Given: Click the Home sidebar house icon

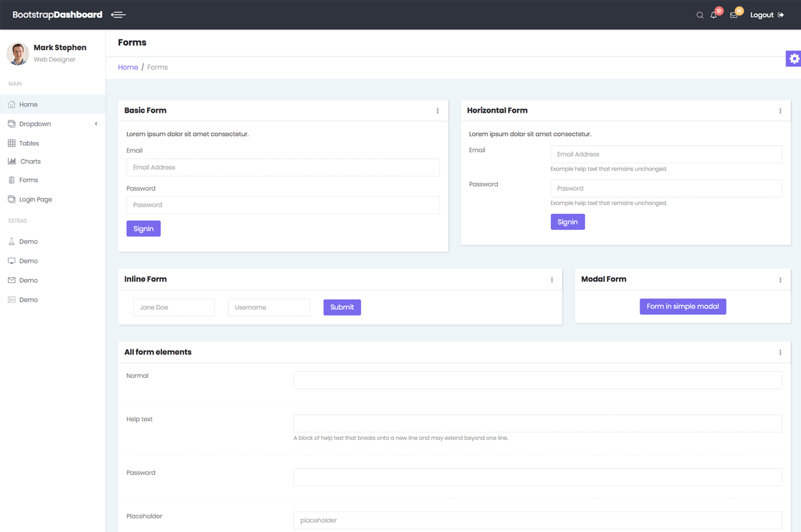Looking at the screenshot, I should pyautogui.click(x=11, y=105).
